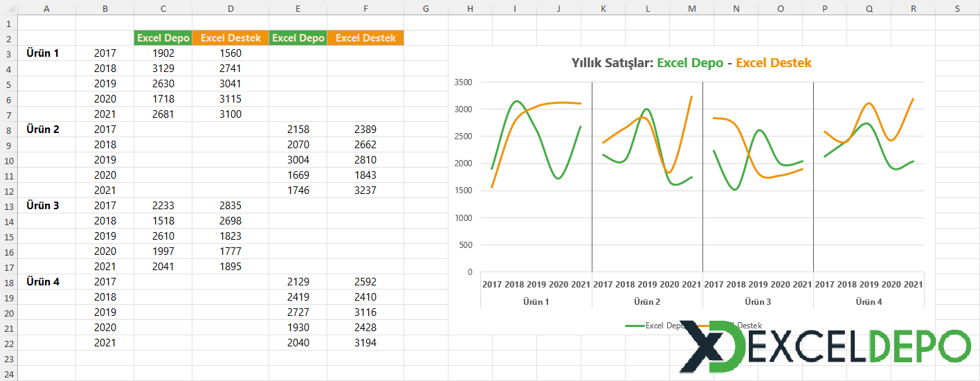980x381 pixels.
Task: Select the cell with value 1777
Action: [x=230, y=251]
